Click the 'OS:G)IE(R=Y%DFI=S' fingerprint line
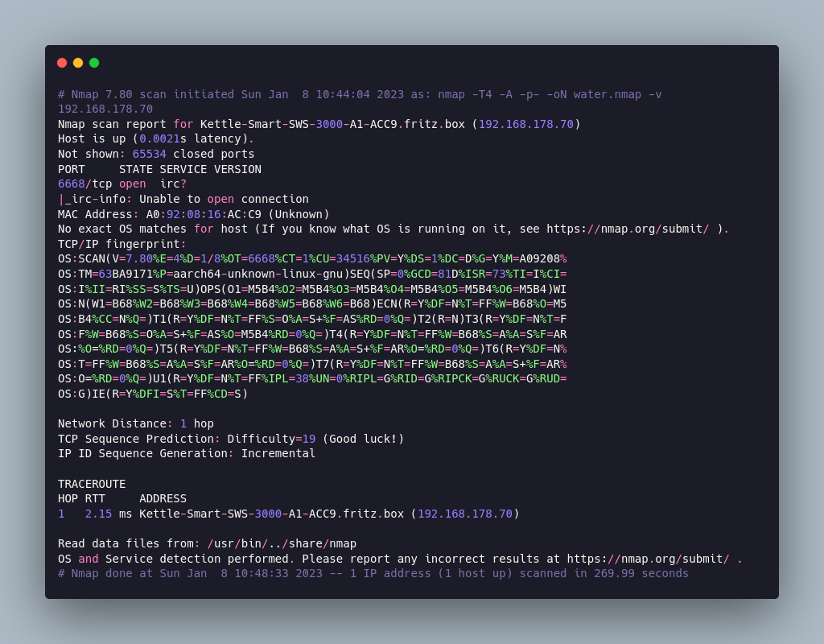This screenshot has height=644, width=824. pos(152,394)
